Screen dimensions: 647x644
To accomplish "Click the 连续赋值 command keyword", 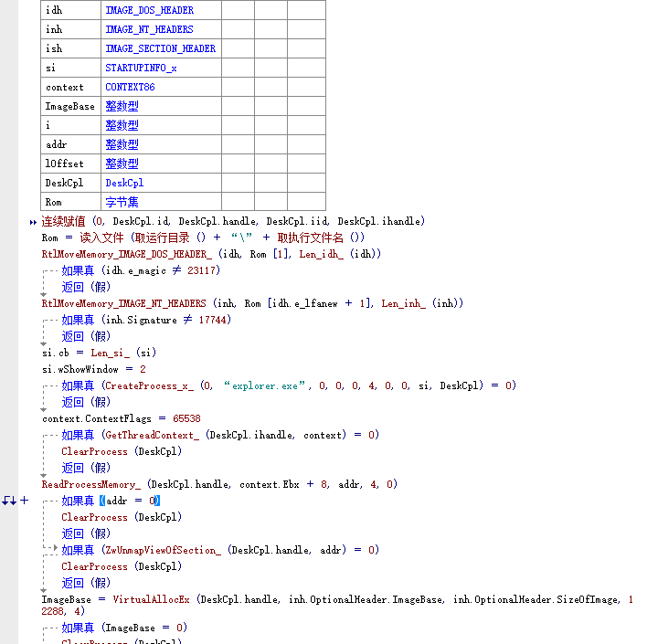I will click(x=63, y=222).
